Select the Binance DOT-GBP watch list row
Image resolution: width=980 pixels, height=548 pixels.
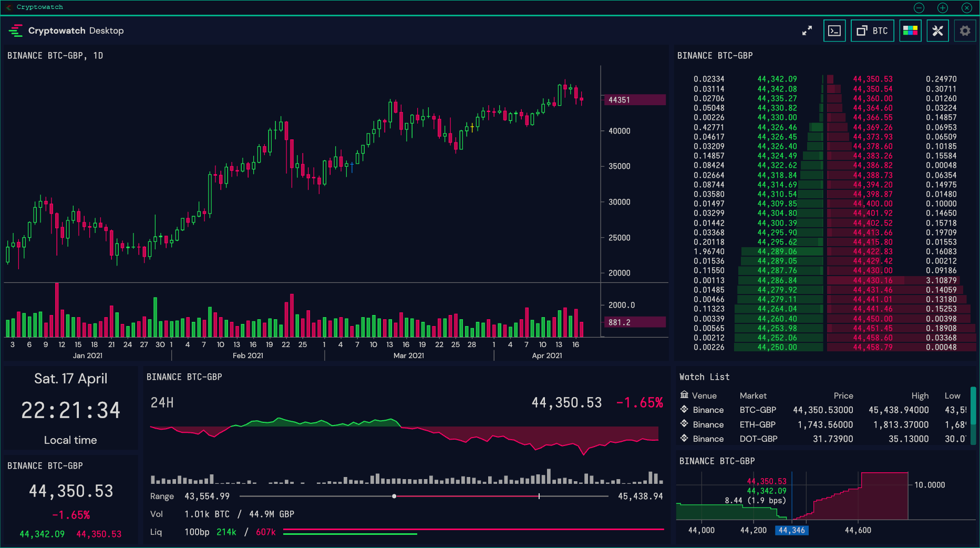pos(823,439)
